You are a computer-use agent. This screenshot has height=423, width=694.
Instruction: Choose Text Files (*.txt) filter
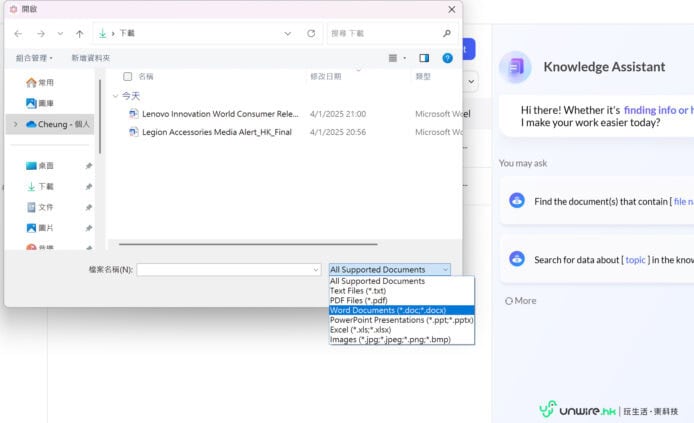click(402, 291)
